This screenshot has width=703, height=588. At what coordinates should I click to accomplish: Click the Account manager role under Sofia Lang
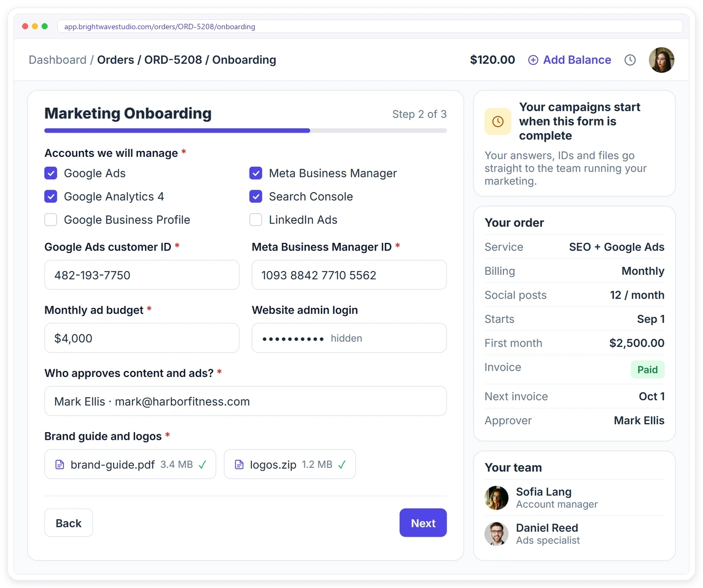pyautogui.click(x=556, y=504)
